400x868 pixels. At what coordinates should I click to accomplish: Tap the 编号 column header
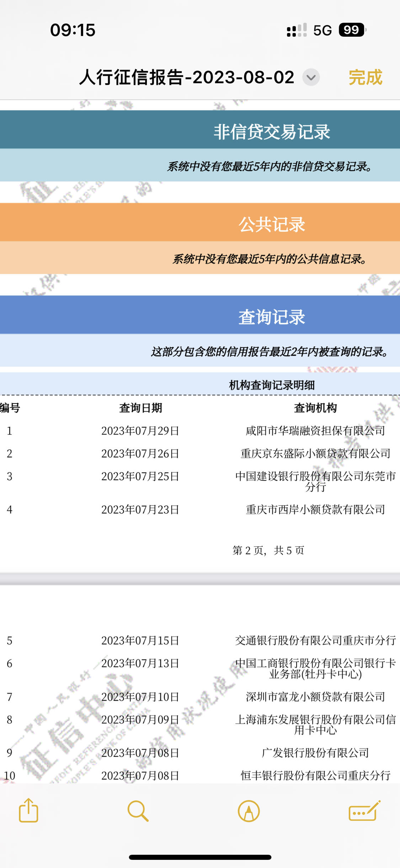10,408
